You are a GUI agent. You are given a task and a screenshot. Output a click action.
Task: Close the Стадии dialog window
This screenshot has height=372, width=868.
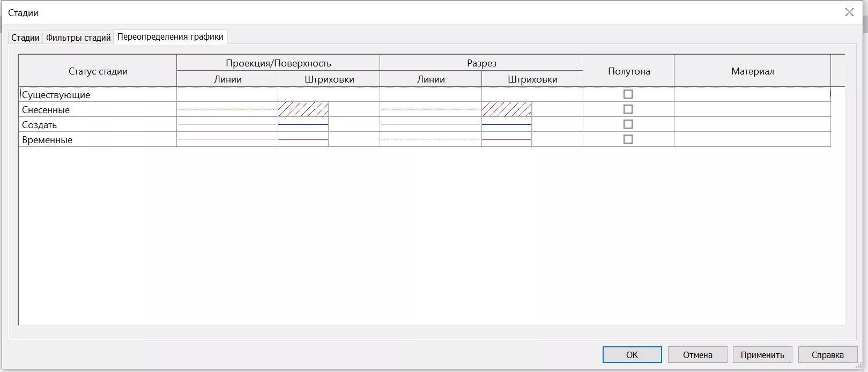[x=849, y=12]
